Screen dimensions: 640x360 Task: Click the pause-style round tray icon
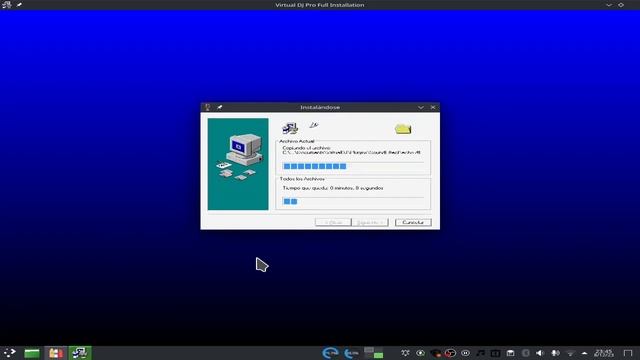point(465,353)
